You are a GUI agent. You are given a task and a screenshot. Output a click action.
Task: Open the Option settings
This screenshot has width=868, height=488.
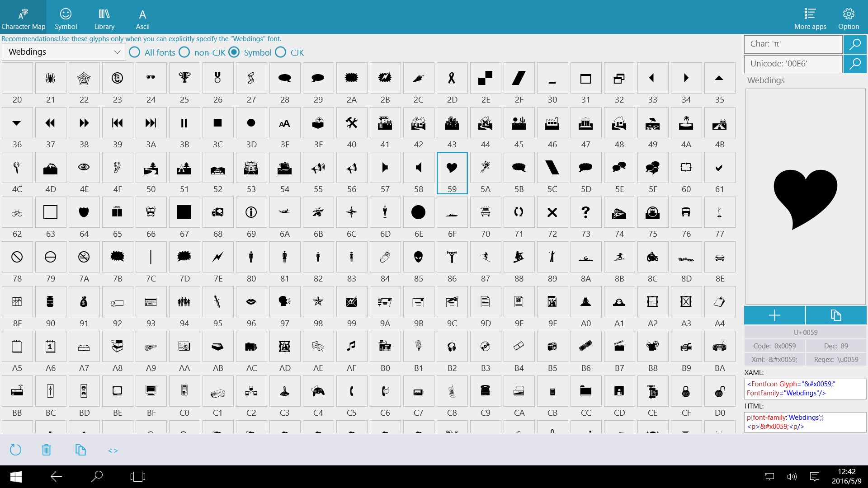848,18
